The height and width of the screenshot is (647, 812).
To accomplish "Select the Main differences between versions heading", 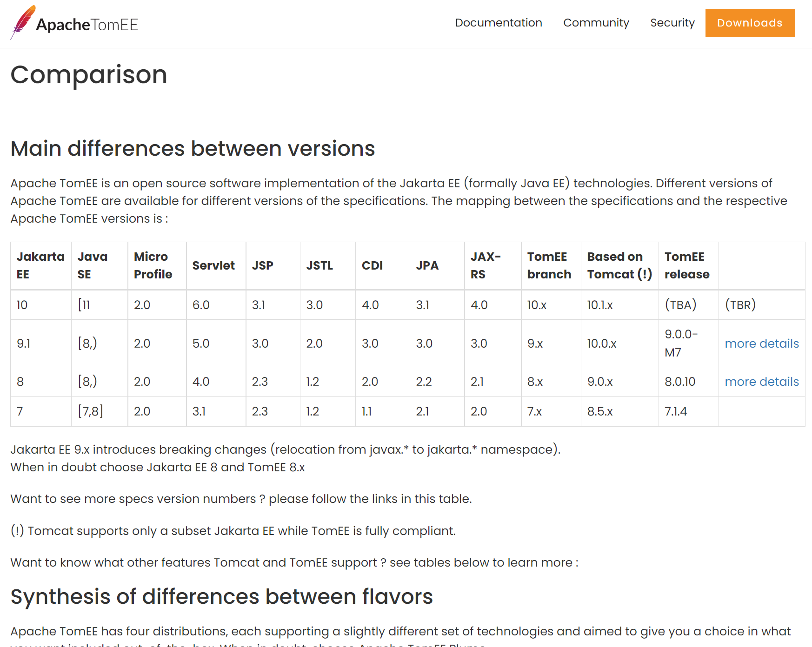I will click(x=193, y=149).
